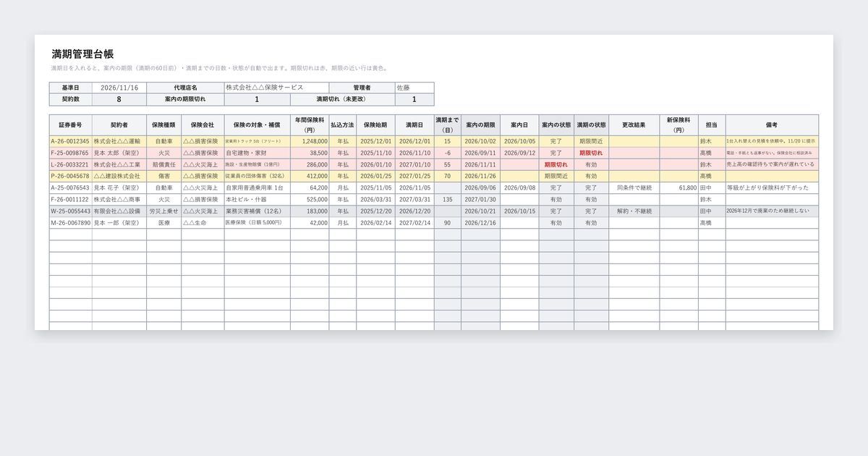Screen dimensions: 868x456
Task: Click the 払込方法 column header
Action: [x=343, y=125]
